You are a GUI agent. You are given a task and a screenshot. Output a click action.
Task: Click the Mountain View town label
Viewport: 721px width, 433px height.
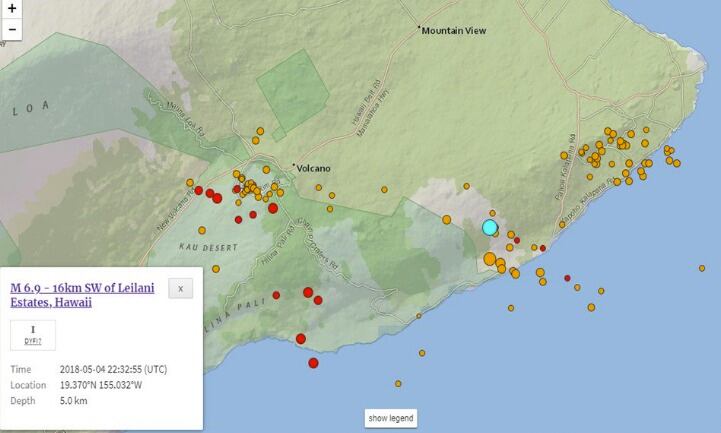453,31
